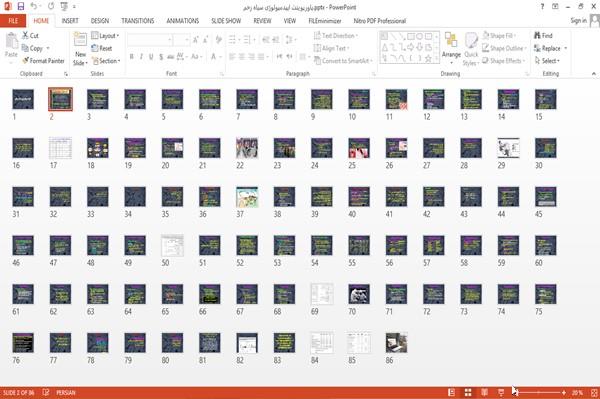Switch to the INSERT tab
600x399 pixels.
70,21
